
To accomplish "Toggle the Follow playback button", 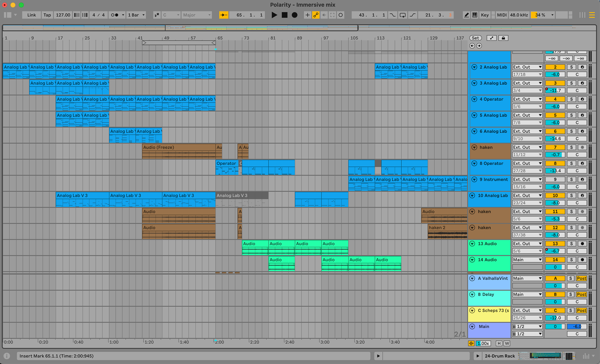I will point(224,15).
